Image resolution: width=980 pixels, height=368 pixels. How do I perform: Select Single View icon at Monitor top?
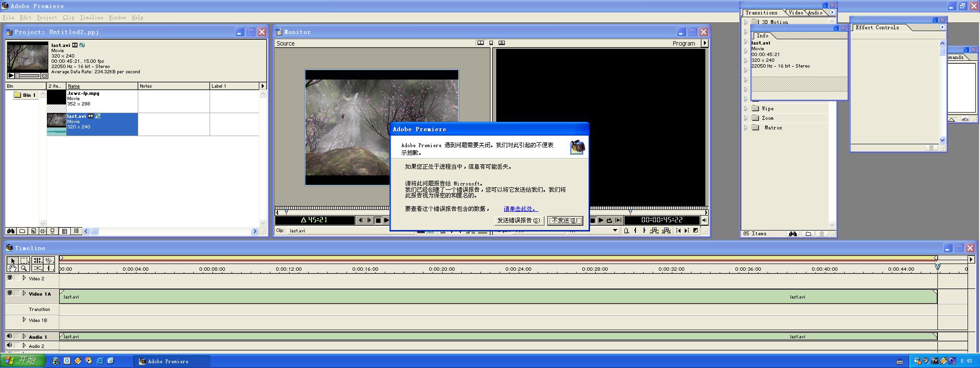491,43
